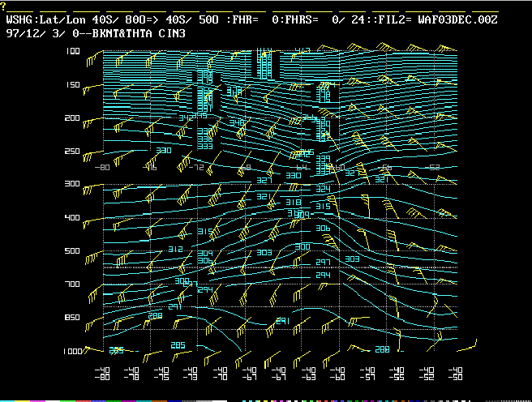Click the -40 -57 bottom axis coordinate

367,373
